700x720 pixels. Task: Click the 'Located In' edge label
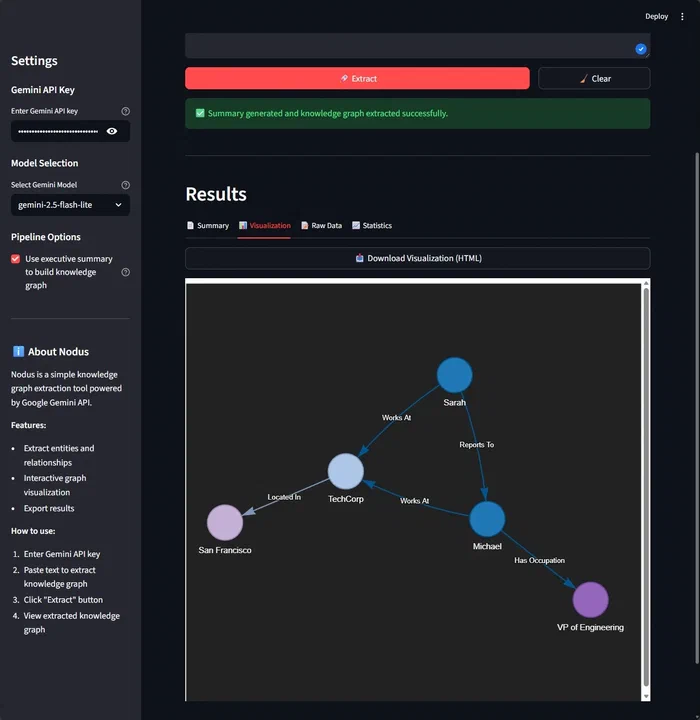click(x=284, y=497)
